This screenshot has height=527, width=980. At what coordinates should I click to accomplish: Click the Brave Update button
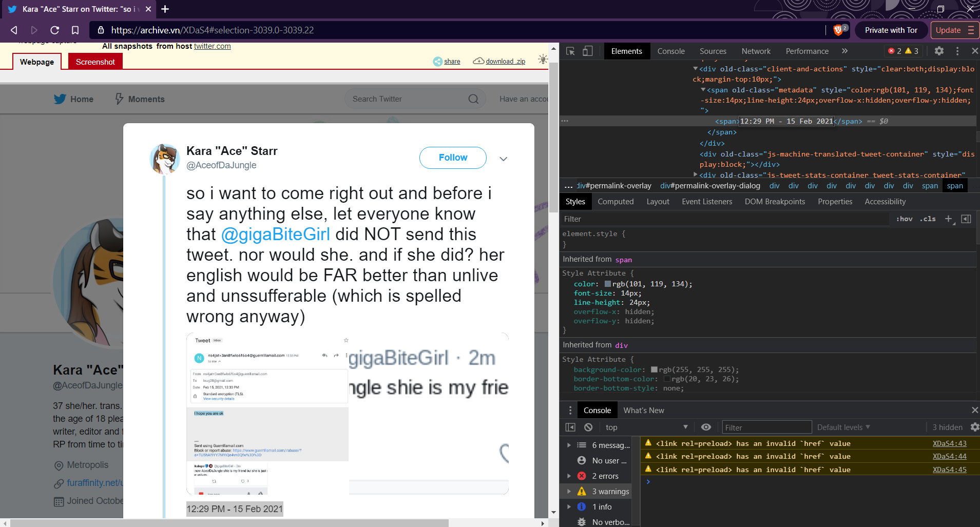[955, 30]
